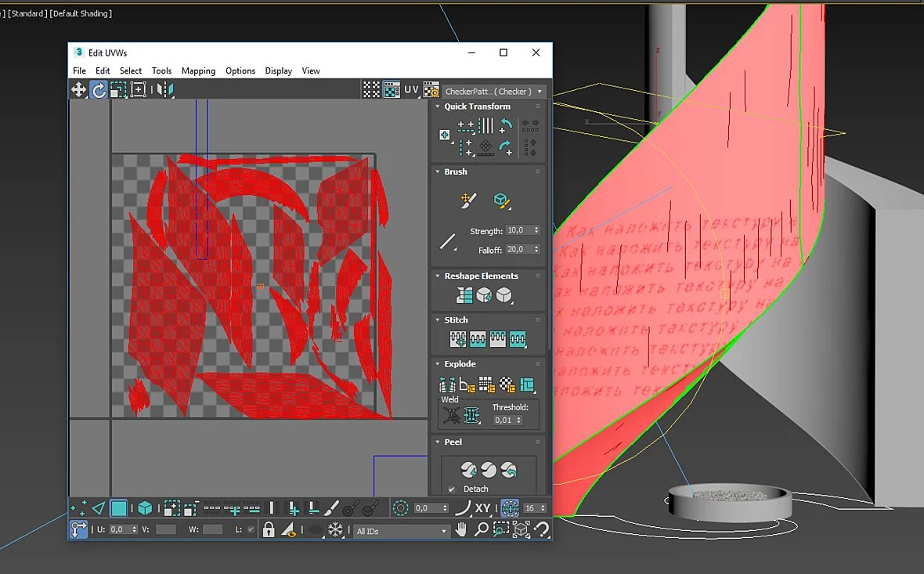Open the Properties options gear icon

(431, 89)
